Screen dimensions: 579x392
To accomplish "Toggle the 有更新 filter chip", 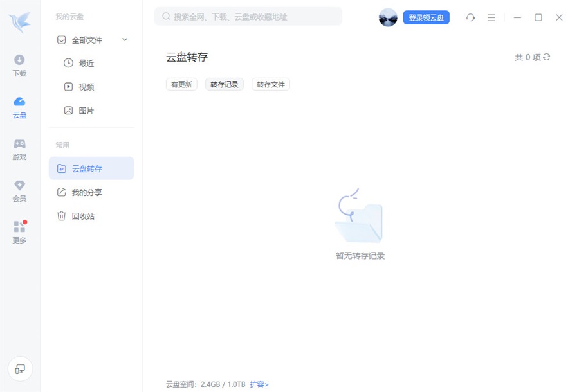I will coord(181,84).
